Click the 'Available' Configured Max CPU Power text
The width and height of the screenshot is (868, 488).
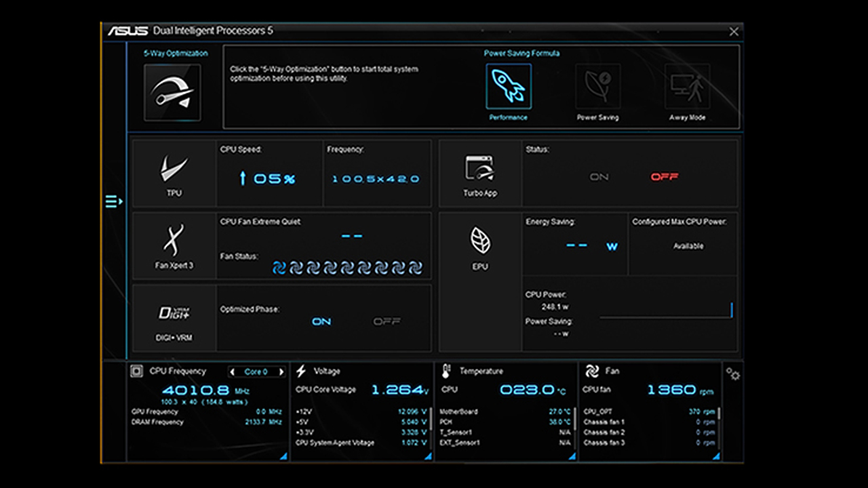[x=688, y=246]
